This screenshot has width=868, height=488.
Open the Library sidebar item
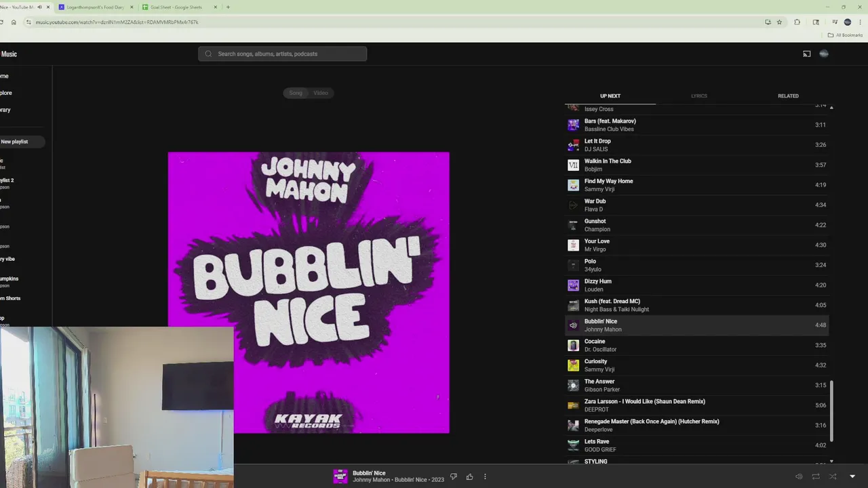[x=5, y=110]
